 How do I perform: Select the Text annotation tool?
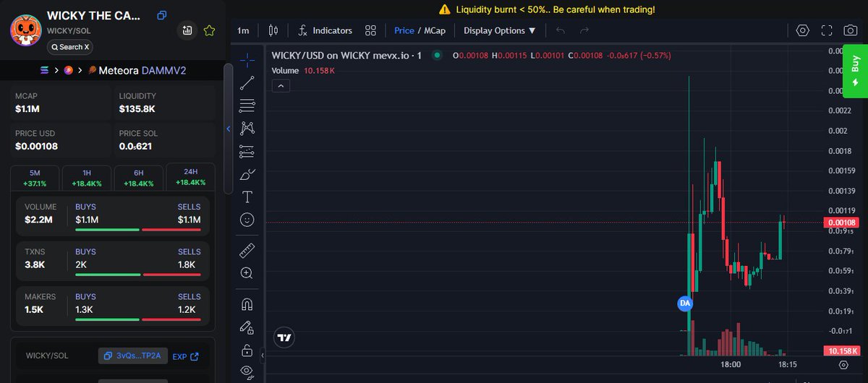[x=247, y=197]
